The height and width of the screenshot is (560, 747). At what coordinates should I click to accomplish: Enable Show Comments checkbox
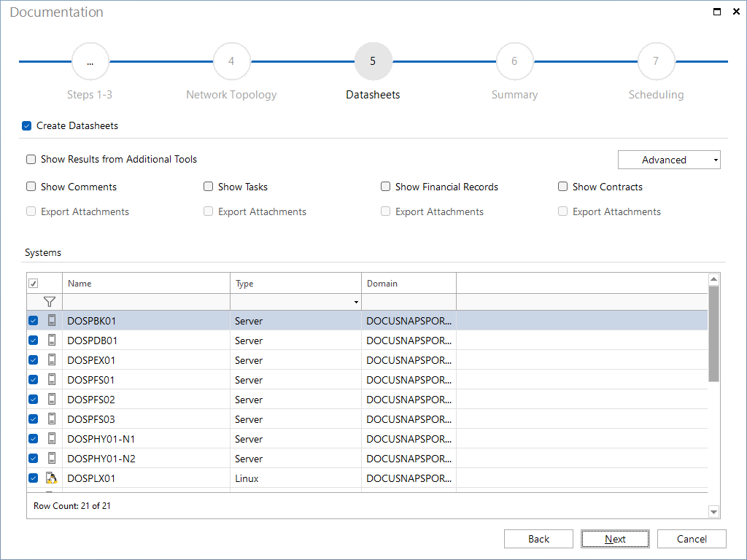point(31,187)
